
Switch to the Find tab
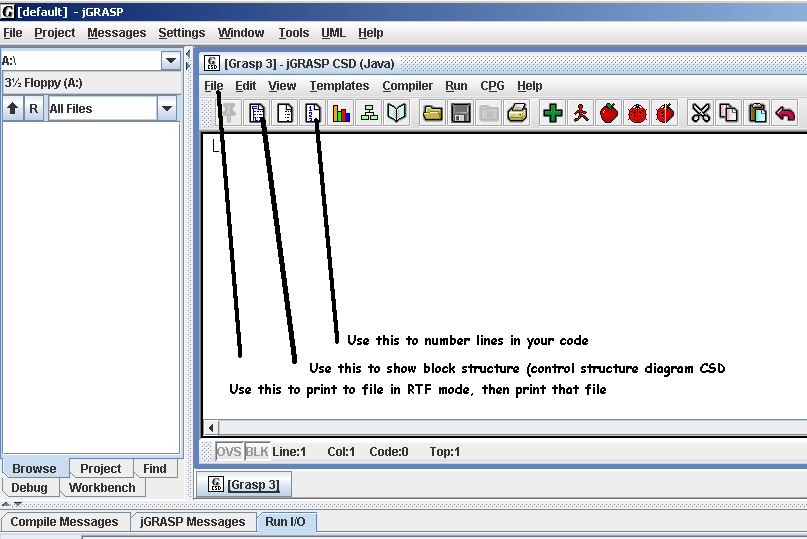[x=154, y=468]
